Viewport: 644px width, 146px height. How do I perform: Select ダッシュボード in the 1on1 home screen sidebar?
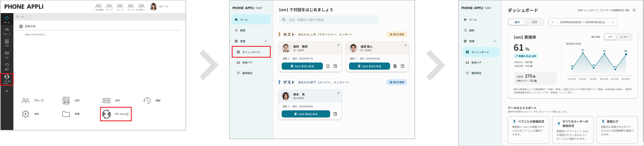pos(251,52)
